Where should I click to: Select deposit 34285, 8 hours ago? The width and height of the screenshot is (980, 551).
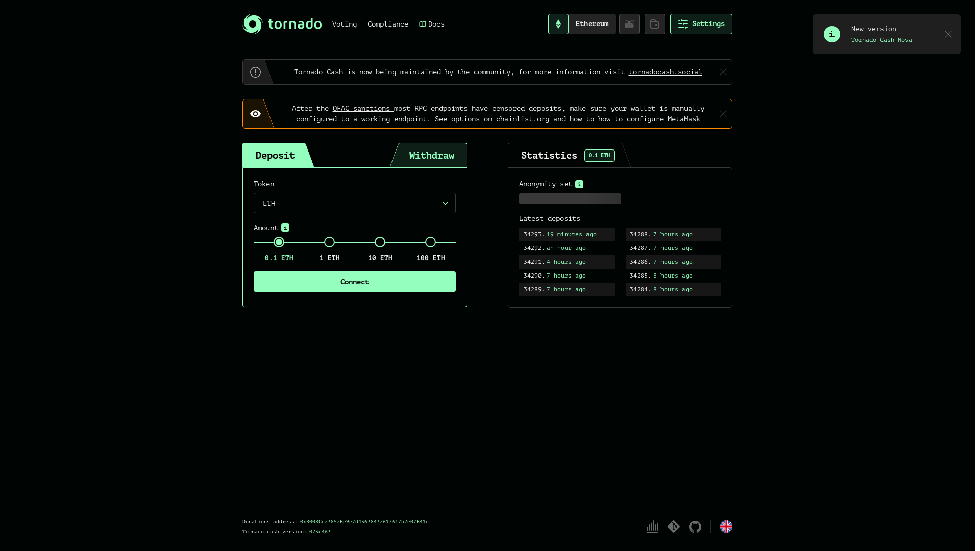(x=673, y=275)
